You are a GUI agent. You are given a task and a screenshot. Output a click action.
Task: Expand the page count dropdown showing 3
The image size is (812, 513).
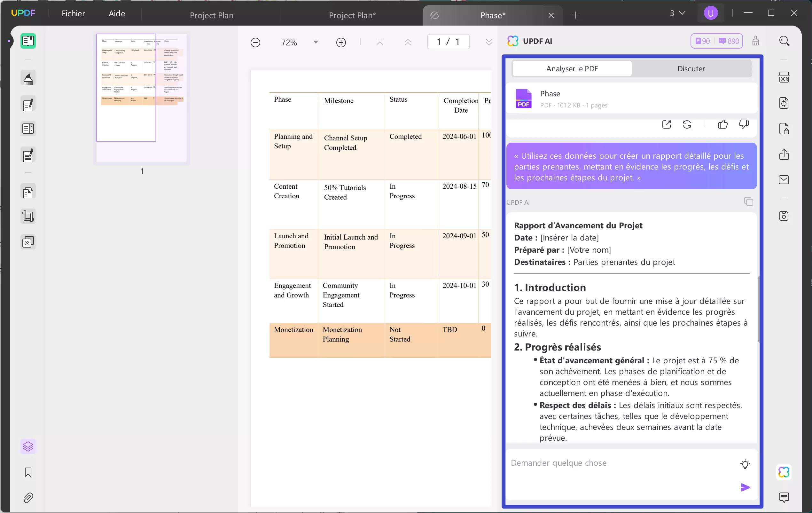(678, 13)
